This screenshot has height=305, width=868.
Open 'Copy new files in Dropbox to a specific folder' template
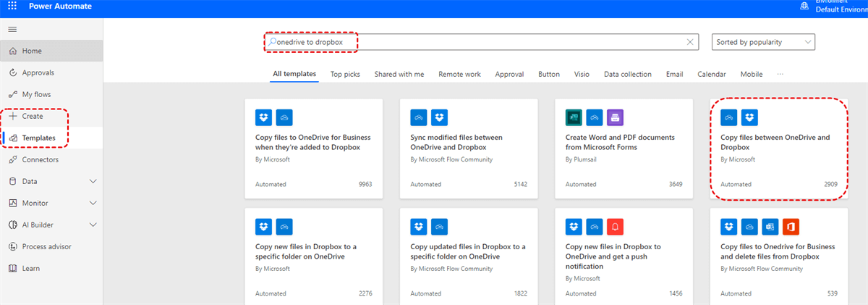coord(313,256)
